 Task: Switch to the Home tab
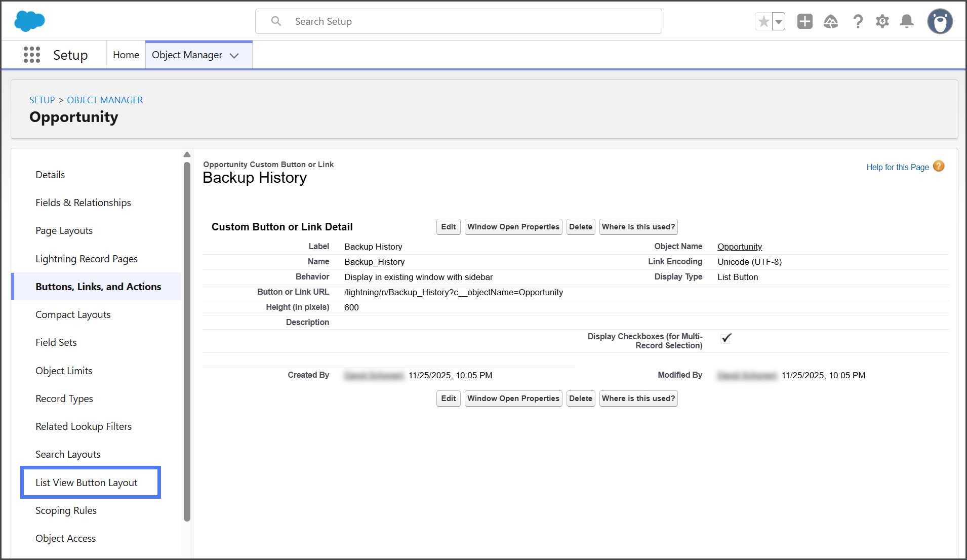126,55
